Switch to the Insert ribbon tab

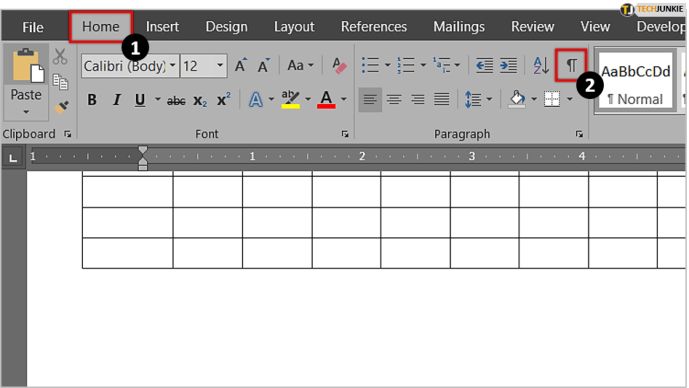pyautogui.click(x=162, y=27)
